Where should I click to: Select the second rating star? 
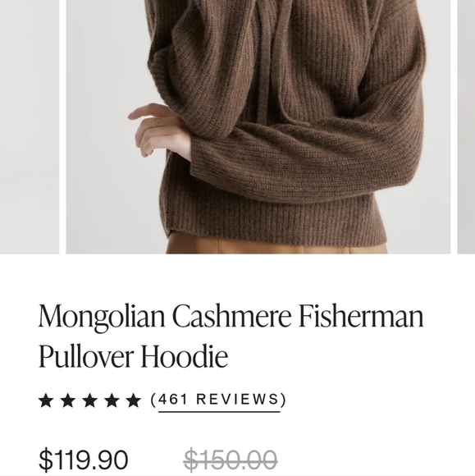pyautogui.click(x=68, y=400)
